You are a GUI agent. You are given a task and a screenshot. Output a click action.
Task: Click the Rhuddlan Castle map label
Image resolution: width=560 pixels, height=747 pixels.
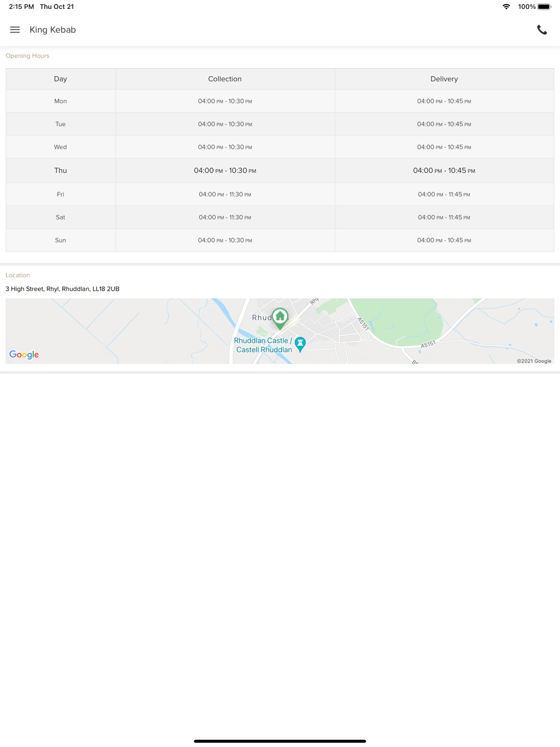click(263, 345)
